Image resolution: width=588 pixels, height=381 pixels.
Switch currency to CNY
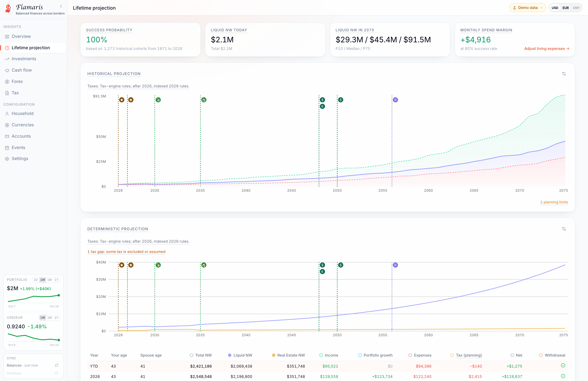coord(576,8)
